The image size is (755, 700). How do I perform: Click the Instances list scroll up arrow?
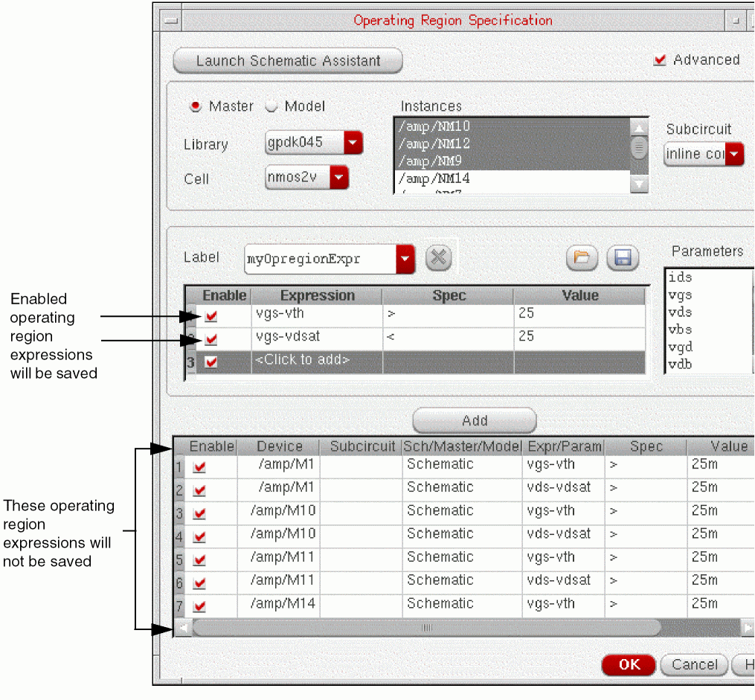pyautogui.click(x=639, y=128)
